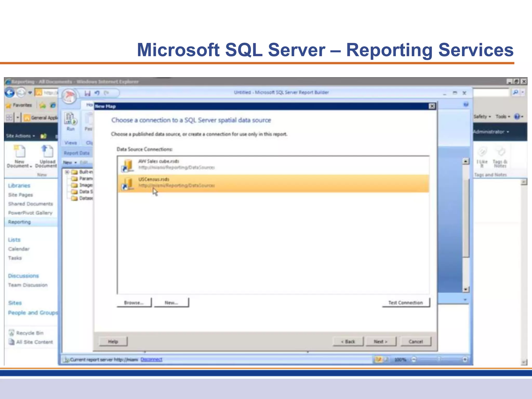
Task: Select the Images folder in Report Data tree
Action: [x=82, y=185]
